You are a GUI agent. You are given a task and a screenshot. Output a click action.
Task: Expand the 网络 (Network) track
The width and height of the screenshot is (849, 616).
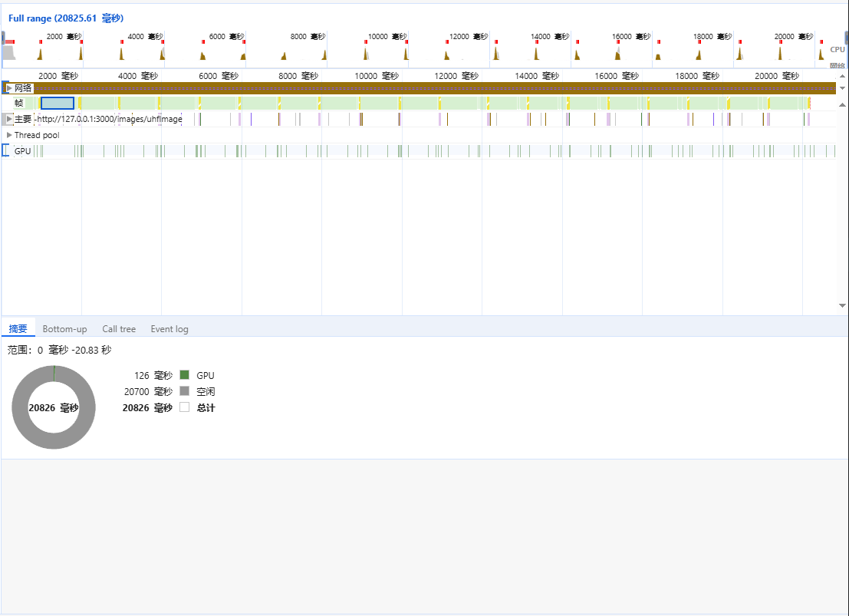(9, 88)
